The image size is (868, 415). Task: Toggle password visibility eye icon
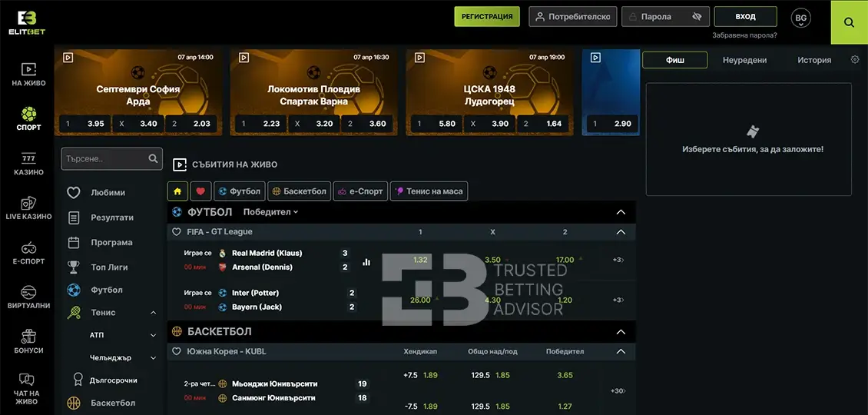click(697, 17)
